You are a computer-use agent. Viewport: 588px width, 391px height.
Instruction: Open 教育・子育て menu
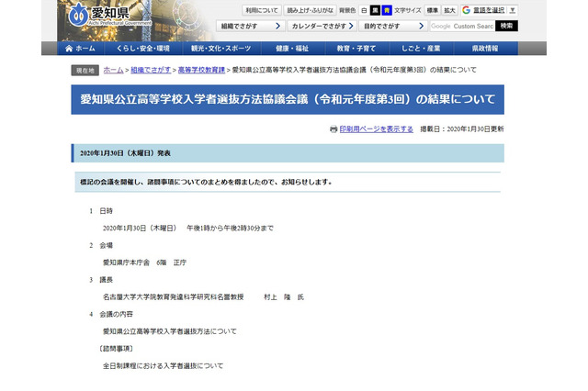(356, 49)
